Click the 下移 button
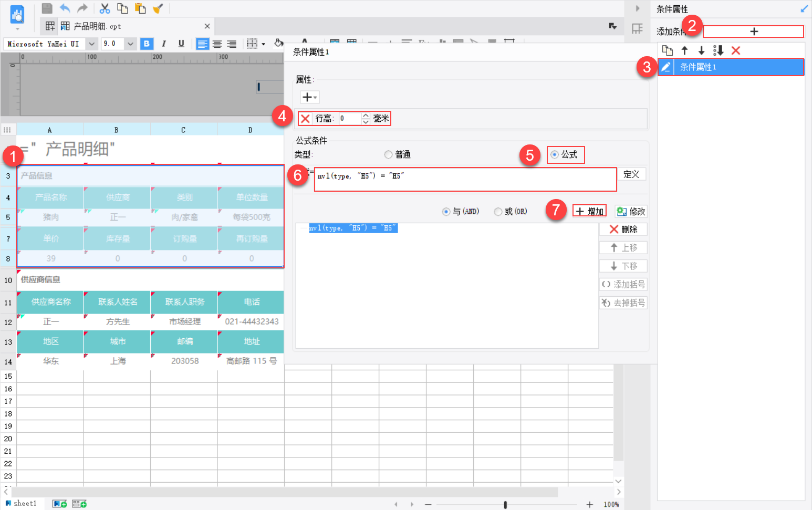 (623, 266)
